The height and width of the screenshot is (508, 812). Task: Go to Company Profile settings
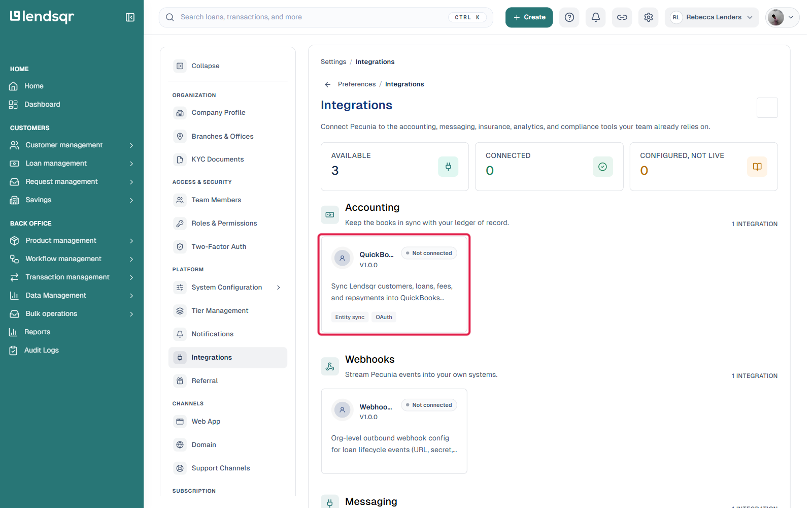228,113
